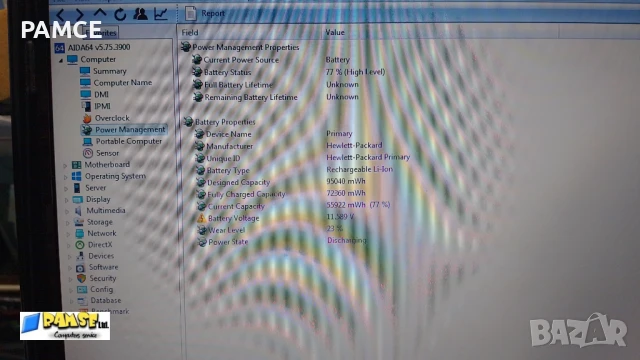Go back with the Back arrow
640x360 pixels.
click(60, 16)
